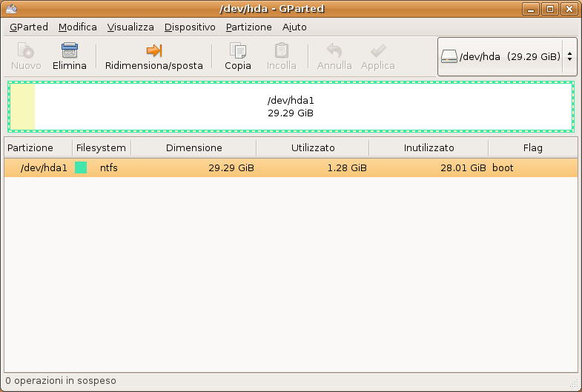Image resolution: width=582 pixels, height=392 pixels.
Task: Click the Utilizzato column header
Action: click(x=313, y=147)
